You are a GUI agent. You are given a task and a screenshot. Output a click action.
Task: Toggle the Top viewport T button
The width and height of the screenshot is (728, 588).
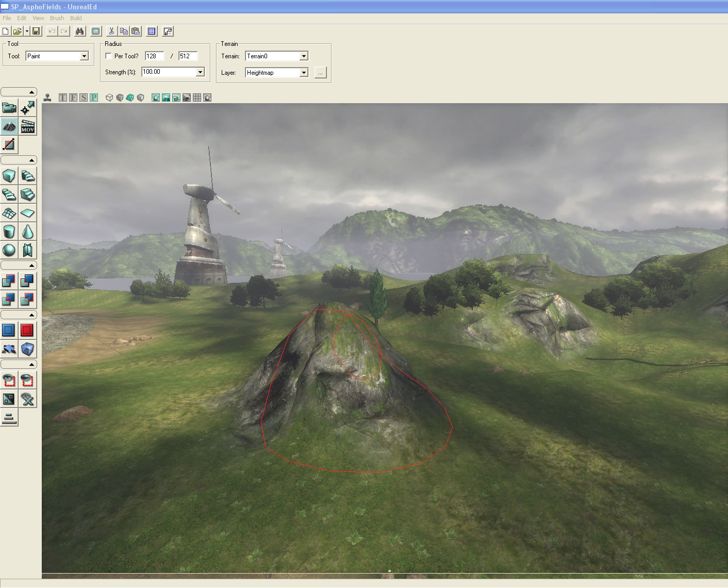63,97
